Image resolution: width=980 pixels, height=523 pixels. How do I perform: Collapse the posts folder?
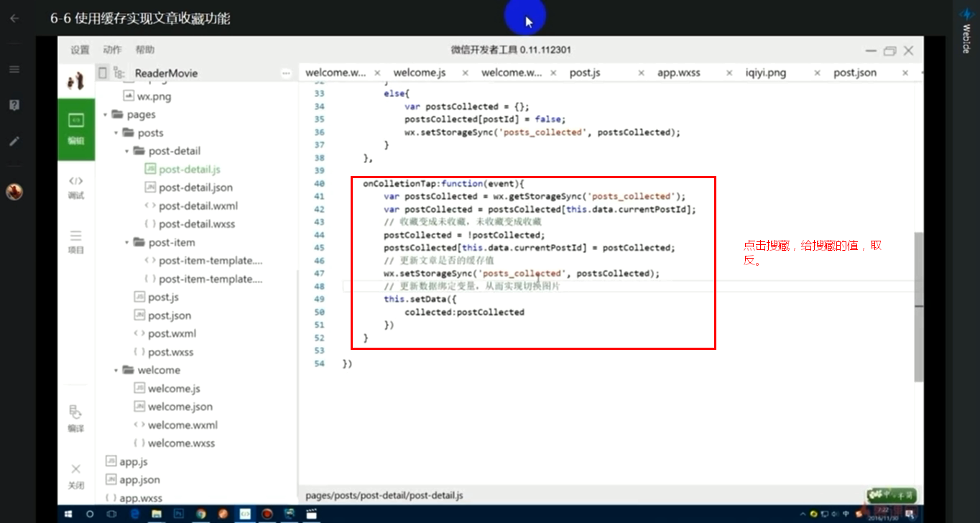pyautogui.click(x=116, y=133)
